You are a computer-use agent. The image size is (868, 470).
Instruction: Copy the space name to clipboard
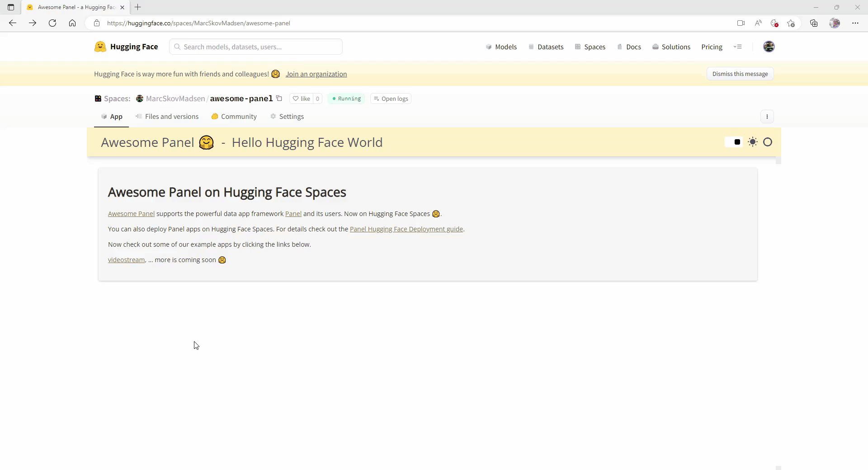click(279, 99)
